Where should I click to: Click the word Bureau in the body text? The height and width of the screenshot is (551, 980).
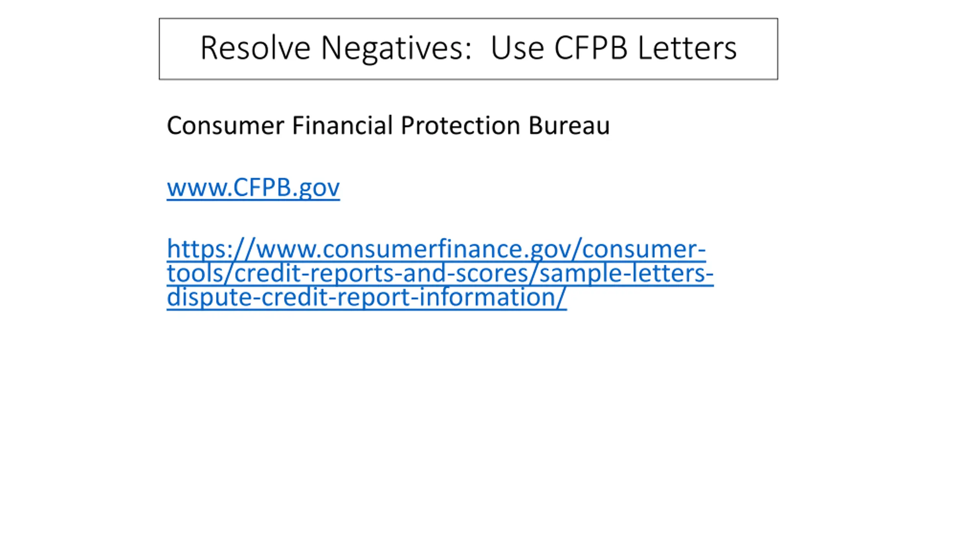[569, 125]
